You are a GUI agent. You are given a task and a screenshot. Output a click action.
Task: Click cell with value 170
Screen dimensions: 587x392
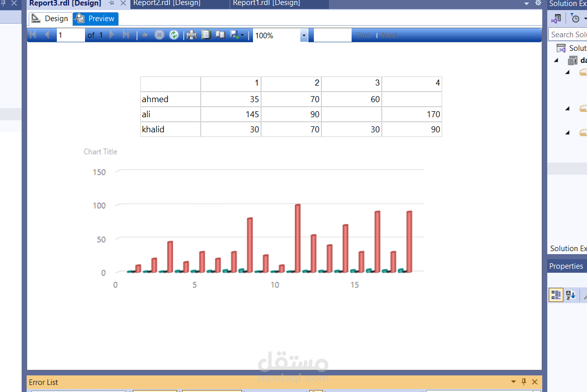tap(412, 114)
